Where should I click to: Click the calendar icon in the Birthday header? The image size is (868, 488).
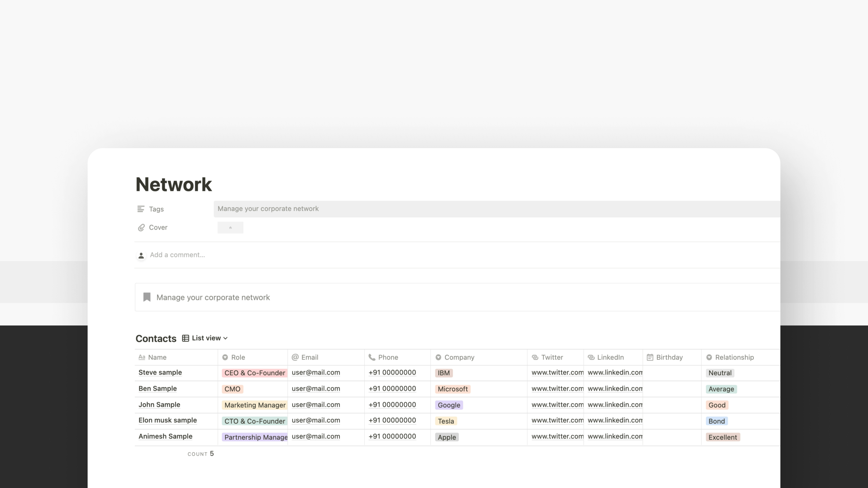(650, 357)
